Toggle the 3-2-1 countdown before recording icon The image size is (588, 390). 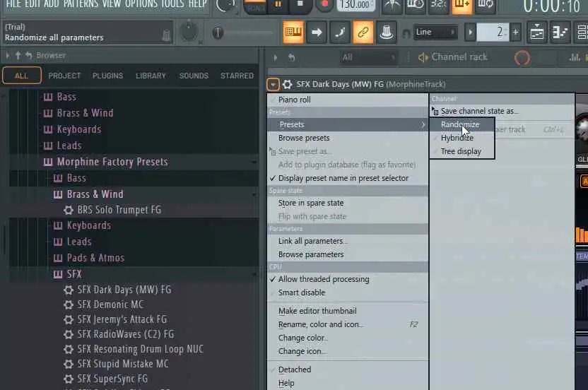point(438,5)
